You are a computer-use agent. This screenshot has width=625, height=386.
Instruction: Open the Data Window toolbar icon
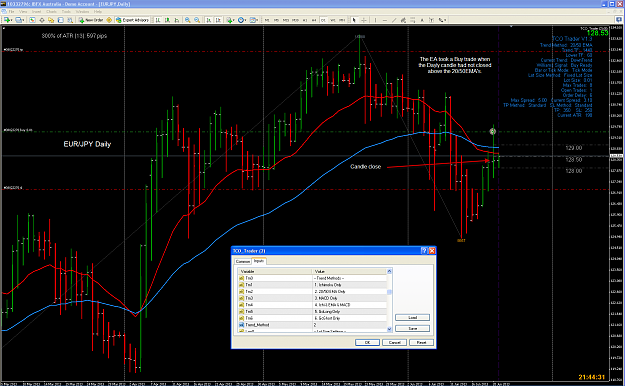point(41,20)
